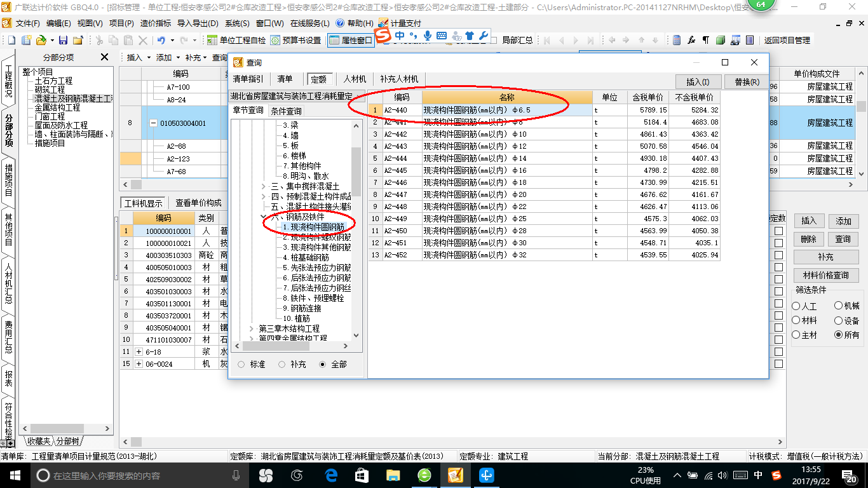Click the Save (floppy disk) icon
The image size is (868, 488).
[x=63, y=40]
